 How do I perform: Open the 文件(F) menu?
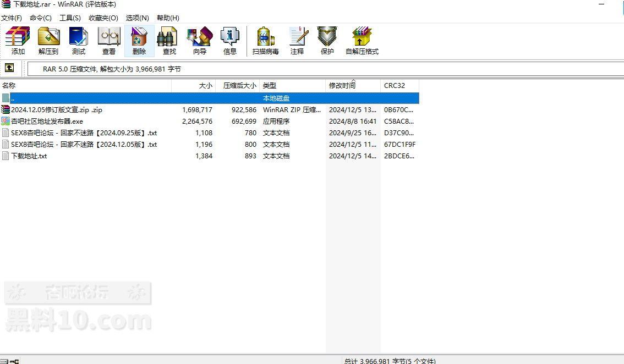coord(12,18)
